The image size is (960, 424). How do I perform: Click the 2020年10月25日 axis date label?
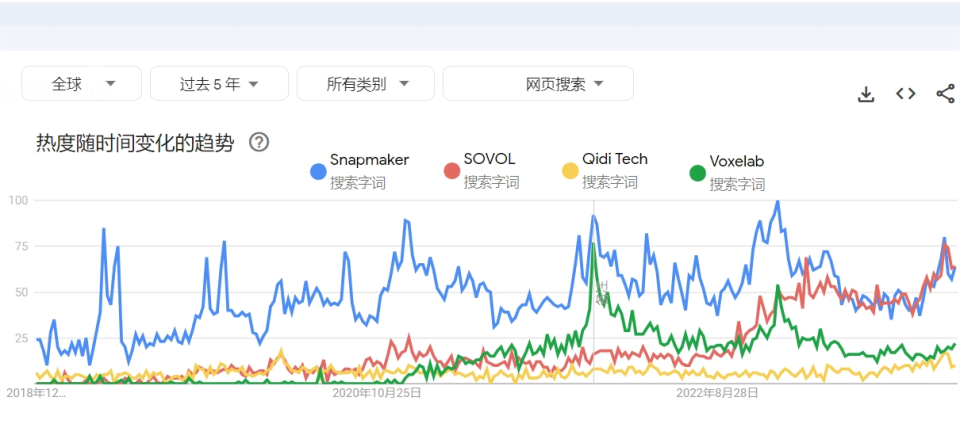pyautogui.click(x=376, y=393)
